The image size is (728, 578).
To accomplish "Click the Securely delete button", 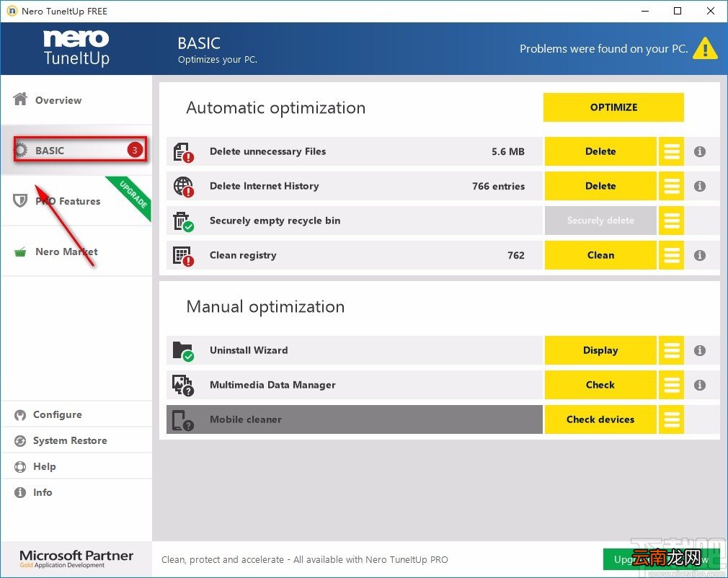I will click(x=600, y=221).
